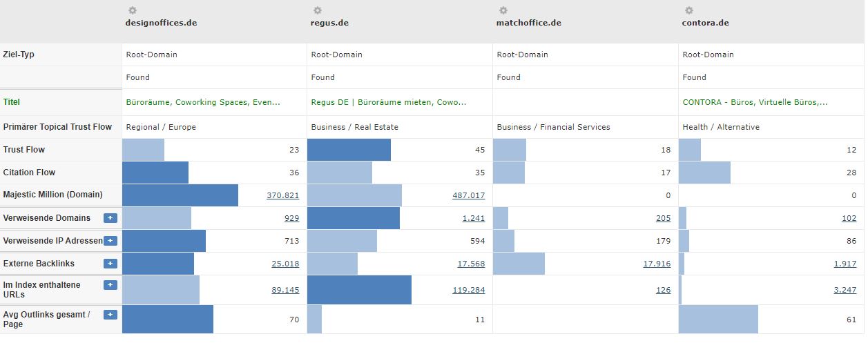Click designoffices.de referring IPs value 713

[292, 241]
